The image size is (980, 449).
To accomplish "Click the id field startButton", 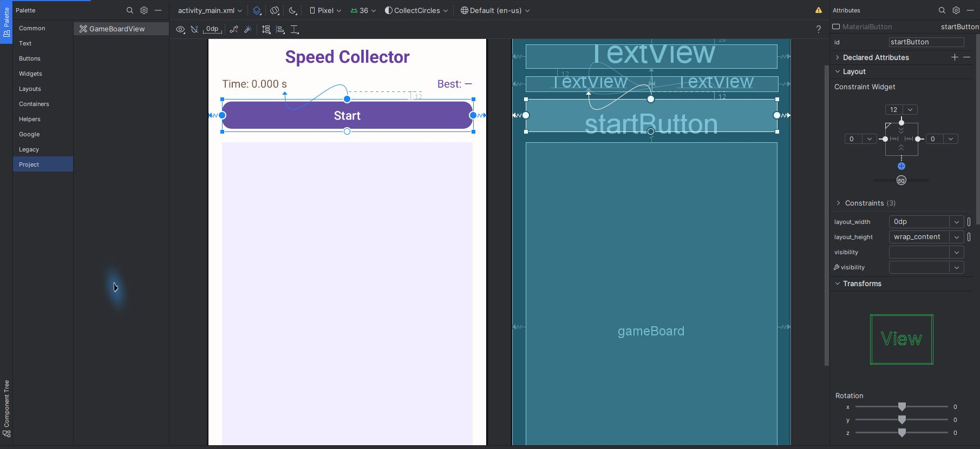I will (x=926, y=42).
